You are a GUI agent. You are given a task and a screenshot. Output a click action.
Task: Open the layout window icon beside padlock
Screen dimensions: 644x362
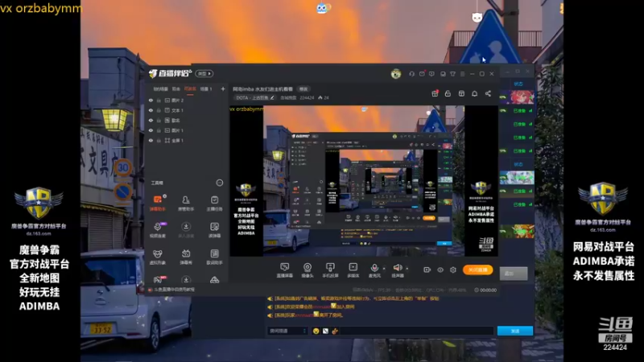461,93
